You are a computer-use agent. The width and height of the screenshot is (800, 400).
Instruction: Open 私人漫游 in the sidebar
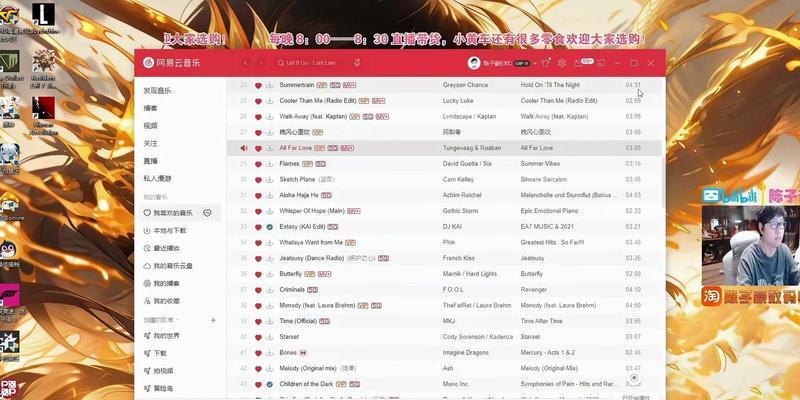click(157, 179)
